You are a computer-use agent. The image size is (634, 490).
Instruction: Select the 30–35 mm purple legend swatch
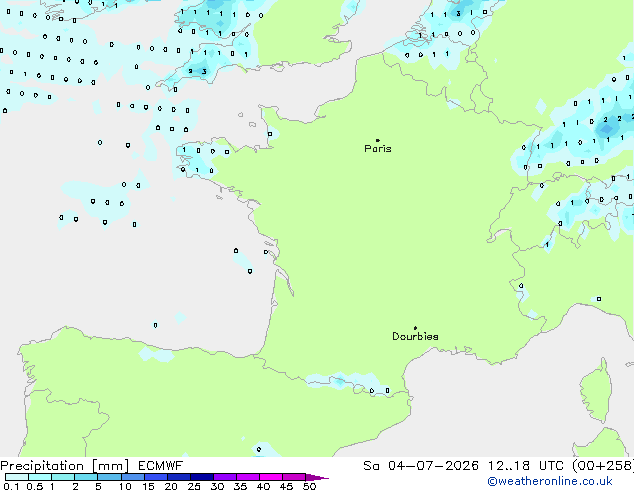[224, 477]
